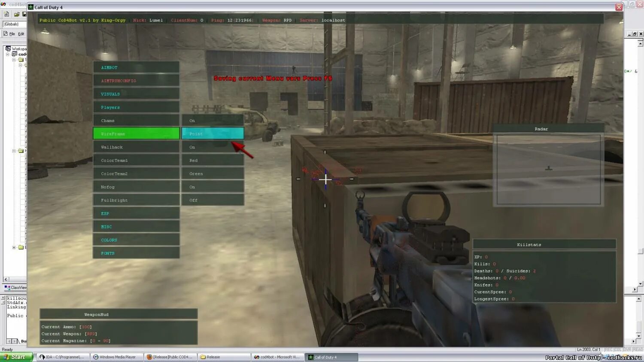Image resolution: width=644 pixels, height=362 pixels.
Task: Click the Call of Duty 4 window title icon
Action: coord(30,7)
